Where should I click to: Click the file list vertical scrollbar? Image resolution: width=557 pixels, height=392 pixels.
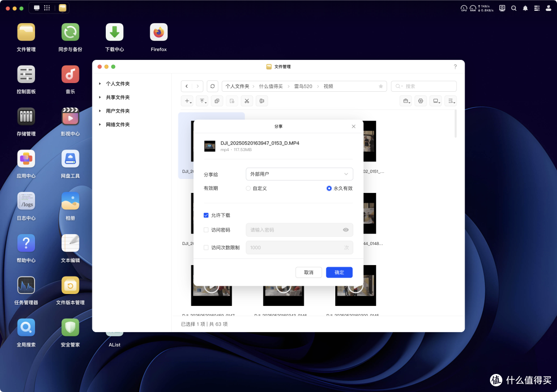click(x=455, y=124)
